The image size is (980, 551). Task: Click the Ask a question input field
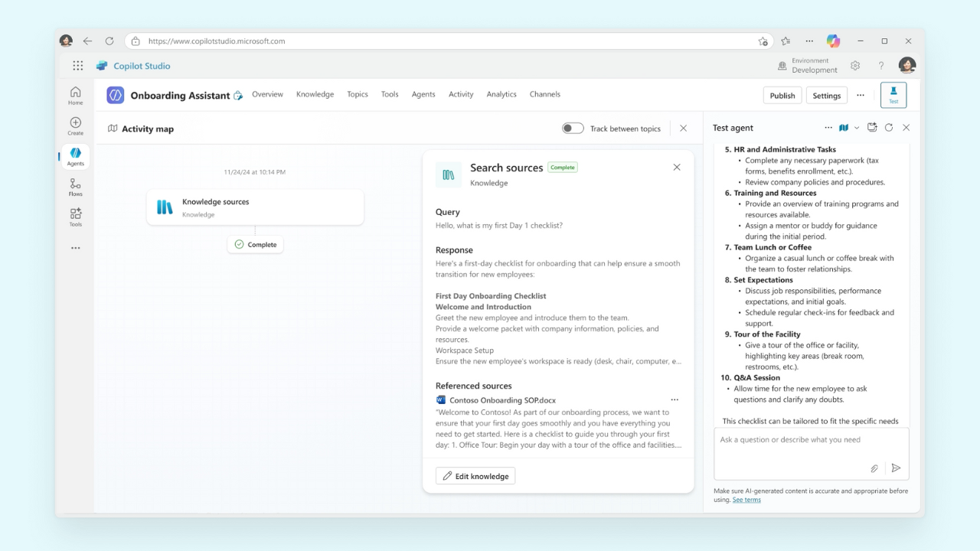coord(812,453)
